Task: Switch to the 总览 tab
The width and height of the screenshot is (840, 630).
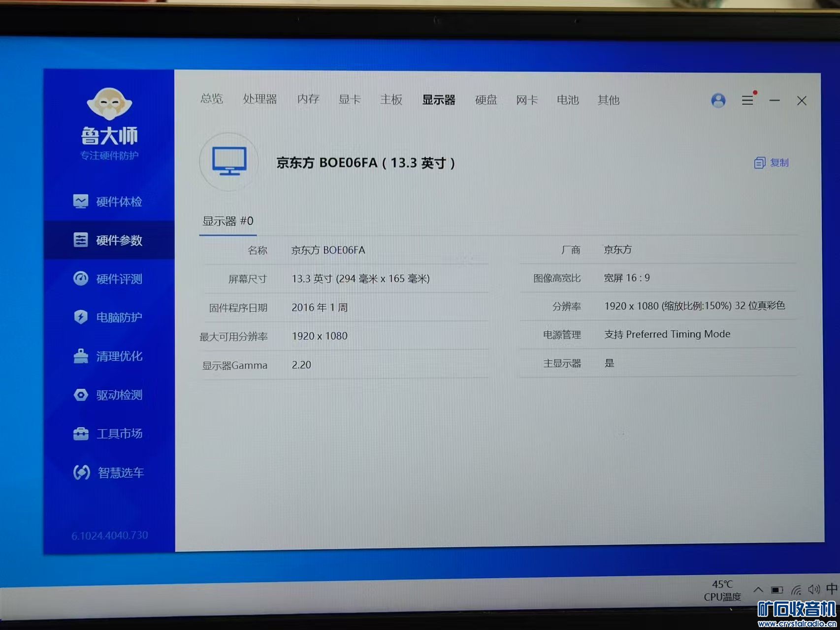Action: point(212,99)
